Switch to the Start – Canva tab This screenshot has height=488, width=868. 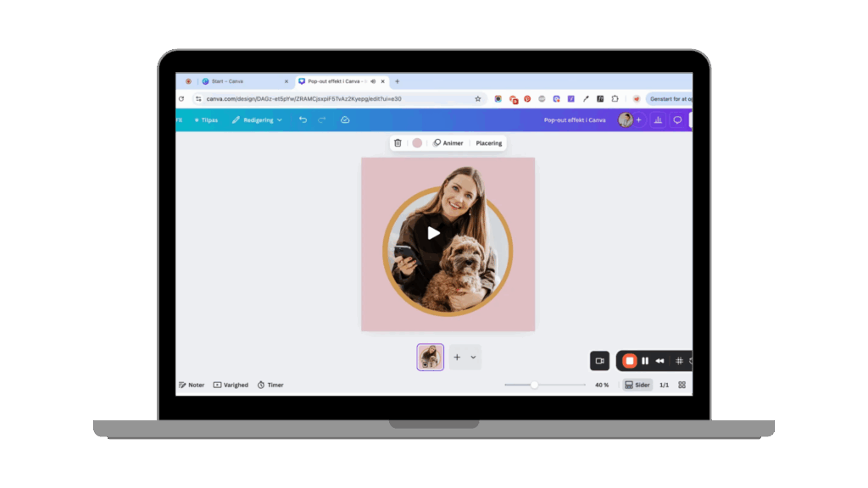pos(226,81)
